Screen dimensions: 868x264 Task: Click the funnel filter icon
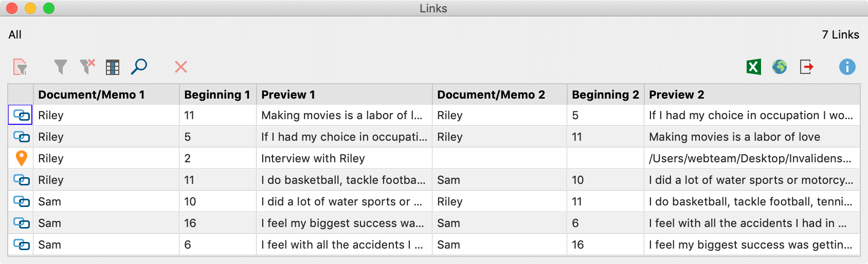click(x=61, y=67)
